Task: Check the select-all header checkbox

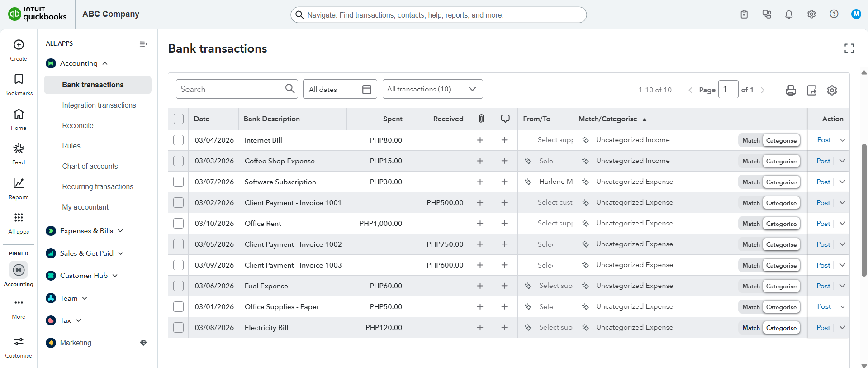Action: coord(179,119)
